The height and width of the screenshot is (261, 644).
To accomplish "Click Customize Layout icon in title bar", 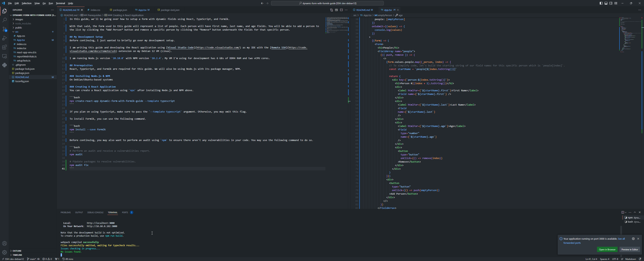I will point(616,3).
